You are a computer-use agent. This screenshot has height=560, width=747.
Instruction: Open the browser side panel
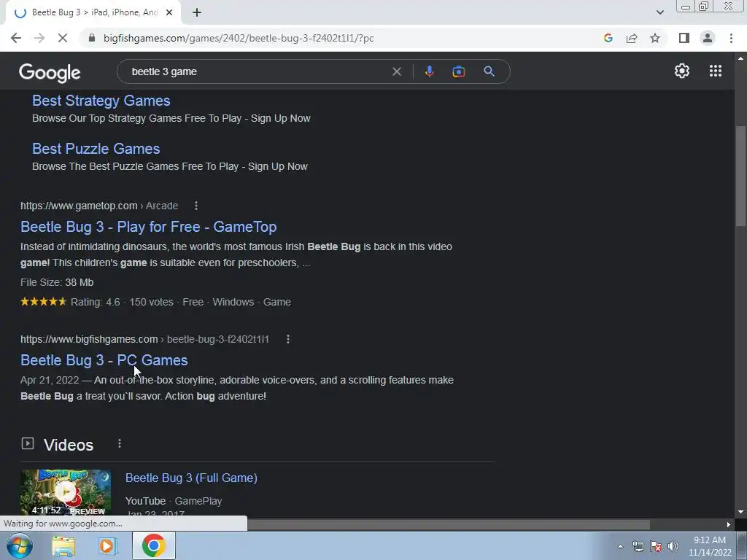[x=684, y=38]
